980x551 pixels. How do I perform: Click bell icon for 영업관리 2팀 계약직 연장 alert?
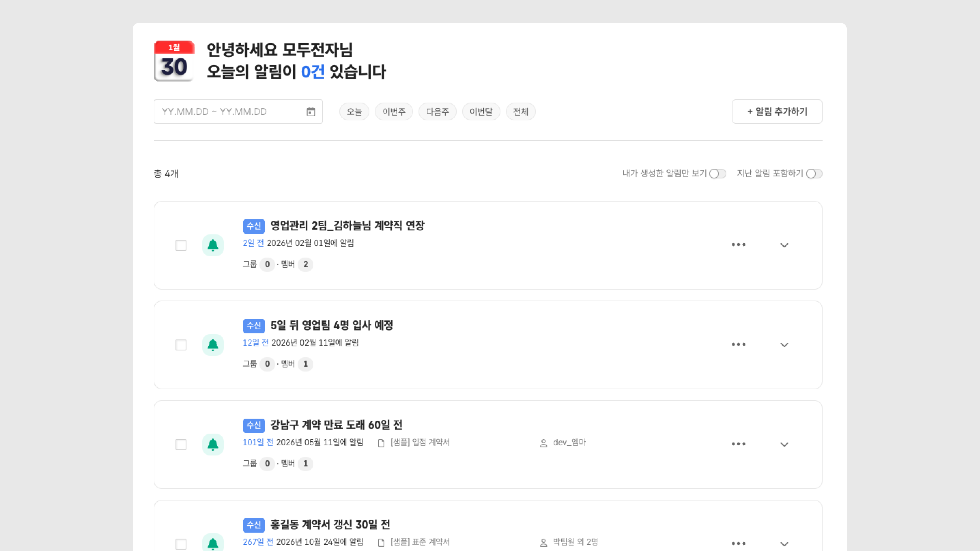click(213, 245)
